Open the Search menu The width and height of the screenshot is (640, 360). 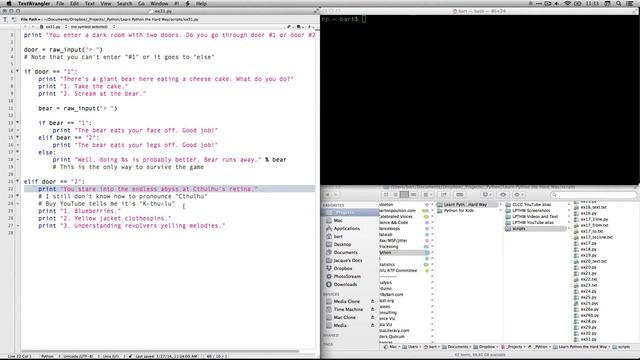[x=124, y=3]
